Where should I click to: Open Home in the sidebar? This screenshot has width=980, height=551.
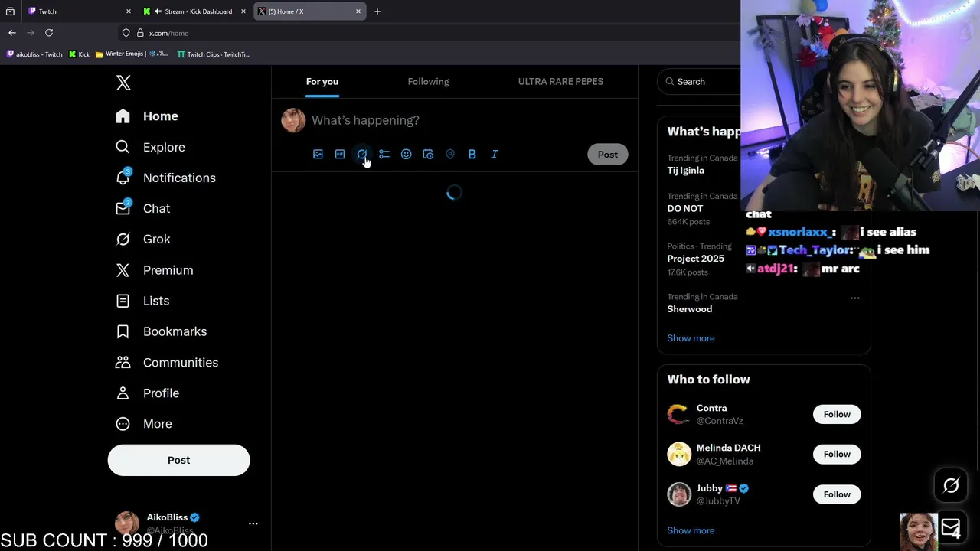(x=147, y=116)
